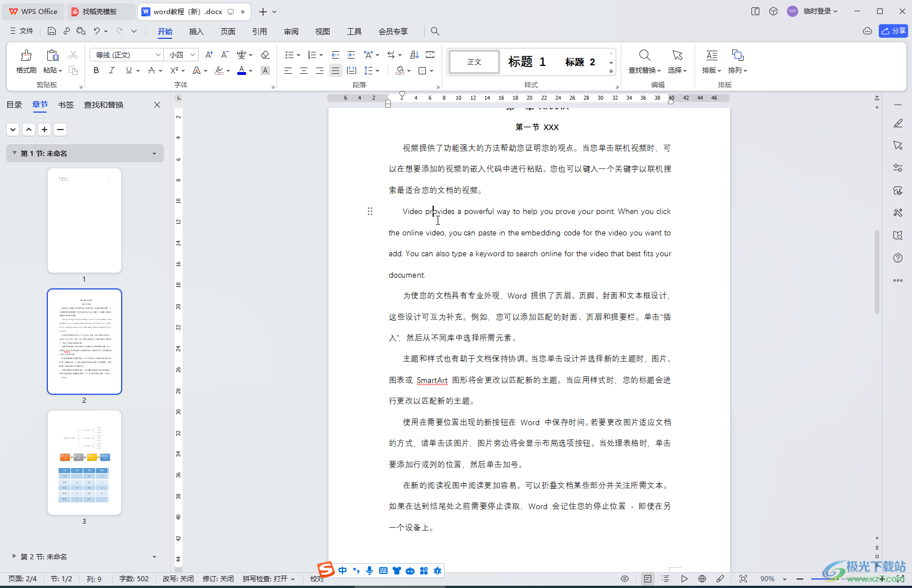Toggle 改写 overwrite mode in status bar
Viewport: 912px width, 588px height.
[178, 579]
